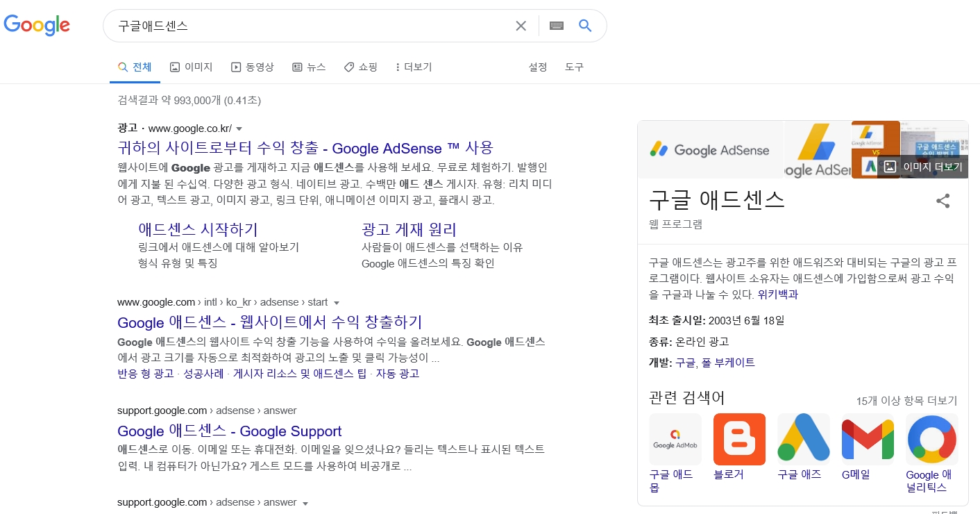The width and height of the screenshot is (980, 514).
Task: Open Google 애드센스 - 웹사이트에서 수익 창출하기 result
Action: [270, 322]
